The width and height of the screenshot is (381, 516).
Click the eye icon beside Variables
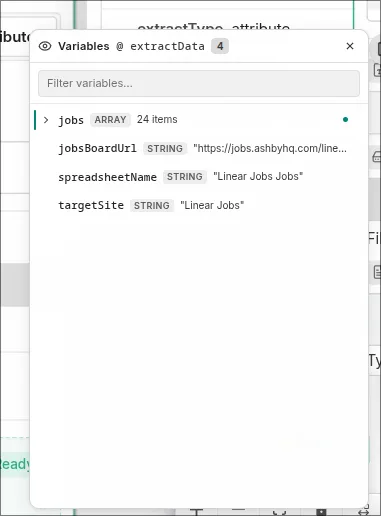click(45, 46)
